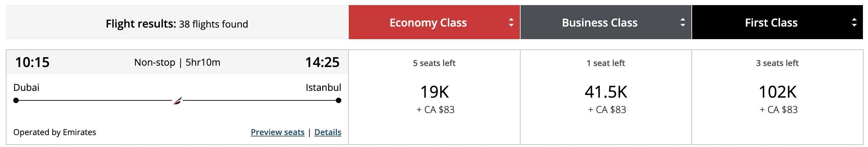The image size is (868, 147).
Task: Sort by the First Class column label
Action: (x=771, y=22)
